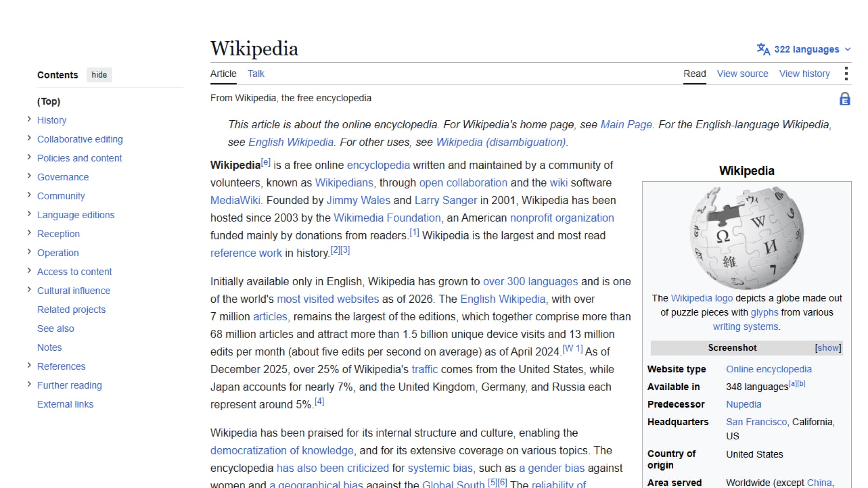Show the infobox Screenshot section
This screenshot has width=868, height=488.
point(828,347)
